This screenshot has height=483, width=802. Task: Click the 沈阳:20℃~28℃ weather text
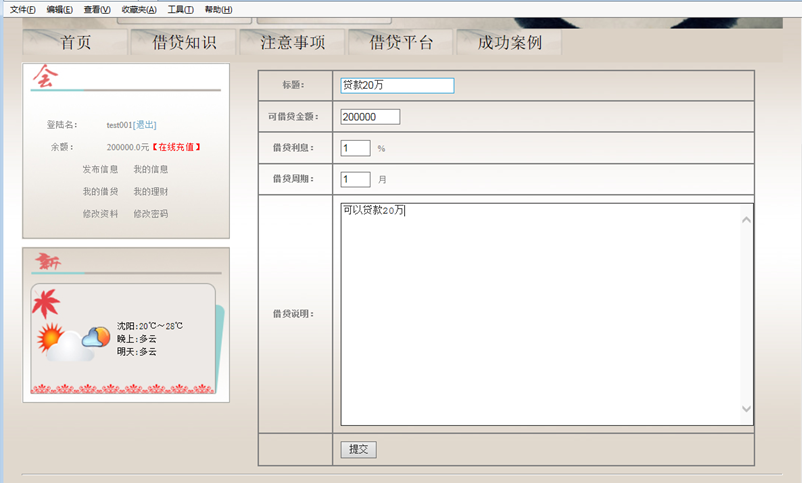coord(150,326)
